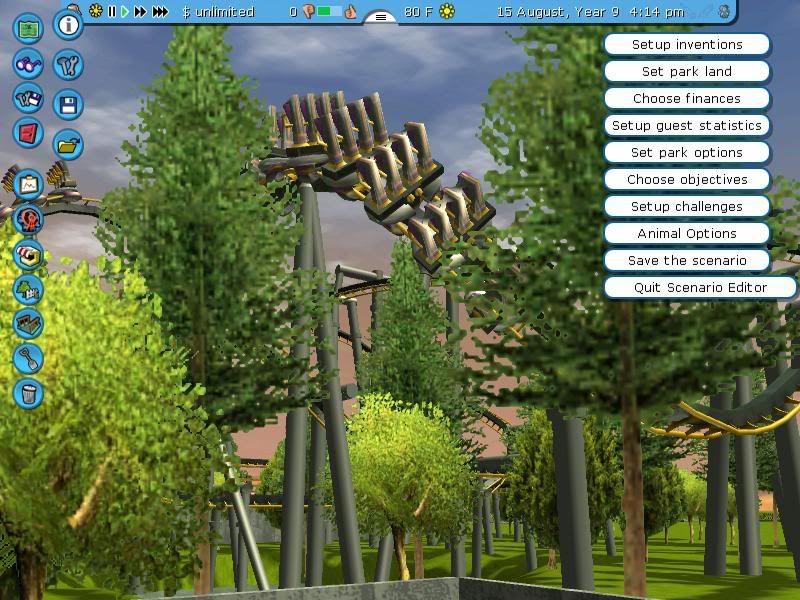Open the wrench and spanner tools icon
800x600 pixels.
coord(68,64)
